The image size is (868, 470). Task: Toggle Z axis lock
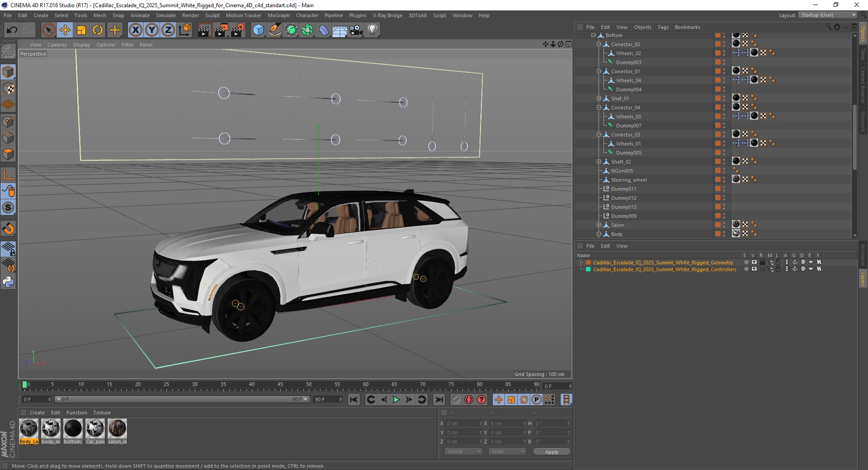[168, 30]
